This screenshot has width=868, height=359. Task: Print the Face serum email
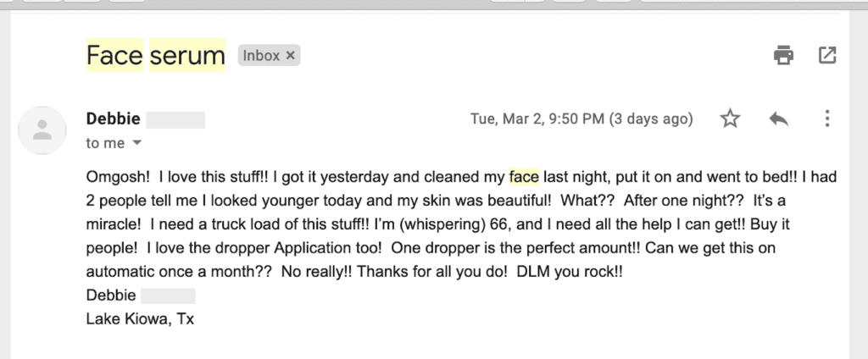tap(783, 55)
